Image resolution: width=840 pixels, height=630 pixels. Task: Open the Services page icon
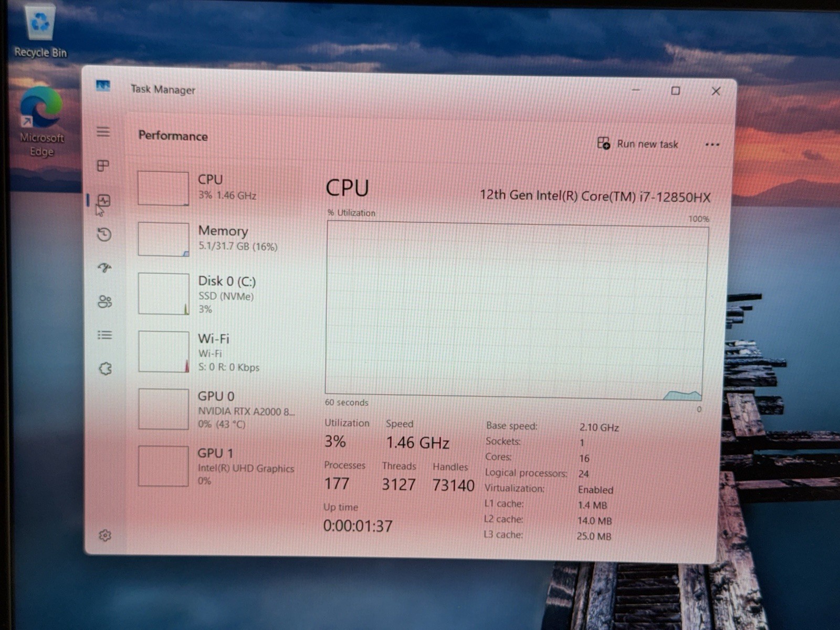[x=105, y=369]
